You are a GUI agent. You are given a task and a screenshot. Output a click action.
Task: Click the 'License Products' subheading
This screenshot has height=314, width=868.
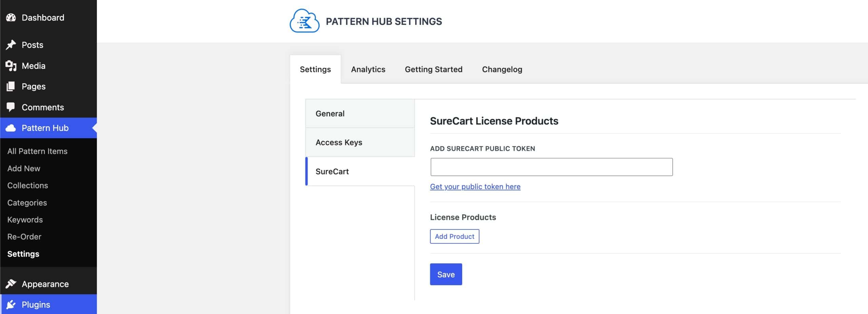click(x=463, y=217)
